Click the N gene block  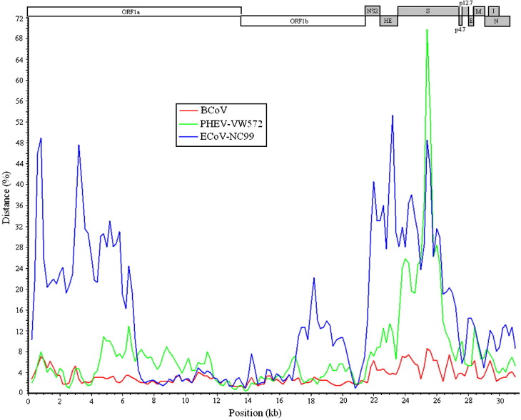tap(497, 21)
